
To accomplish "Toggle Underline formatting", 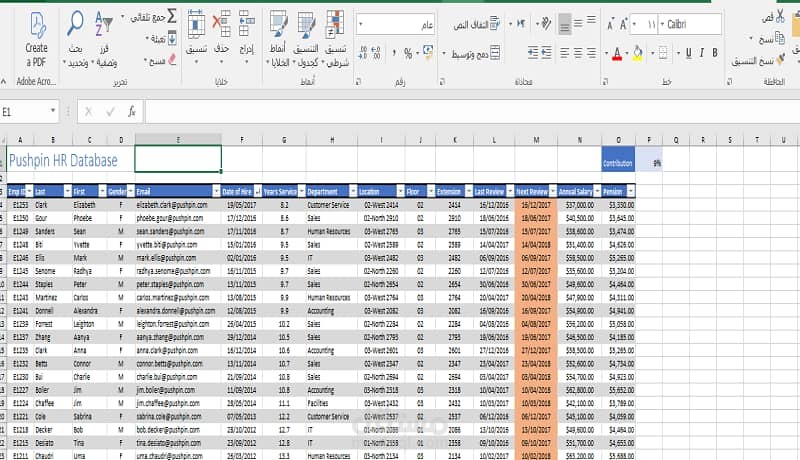I will pos(689,53).
